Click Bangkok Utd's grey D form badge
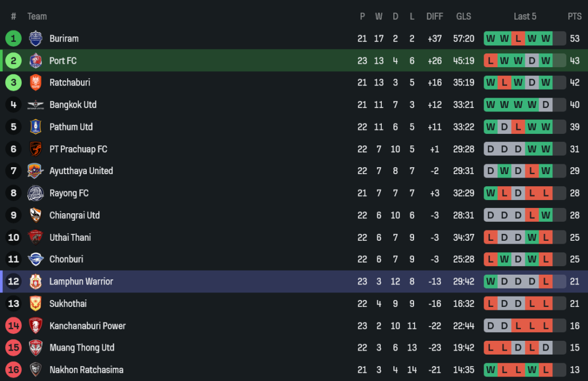The height and width of the screenshot is (381, 588). tap(546, 105)
